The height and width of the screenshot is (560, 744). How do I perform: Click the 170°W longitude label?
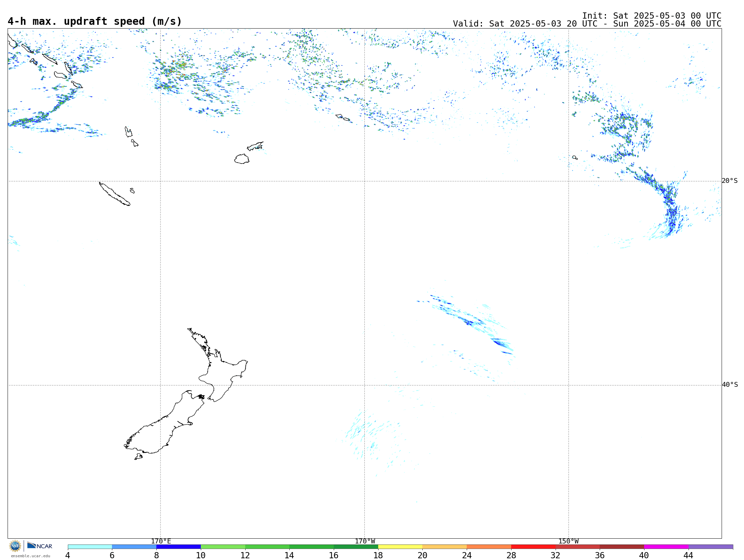pos(365,541)
